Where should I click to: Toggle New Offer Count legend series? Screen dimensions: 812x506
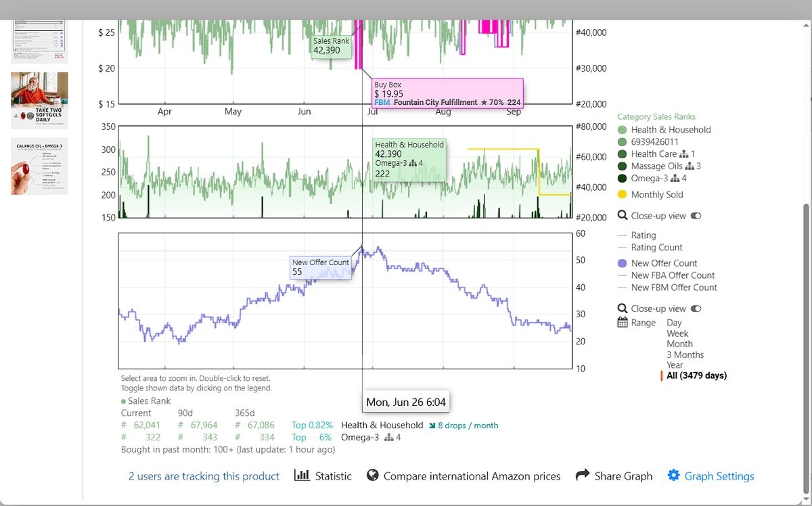[664, 263]
